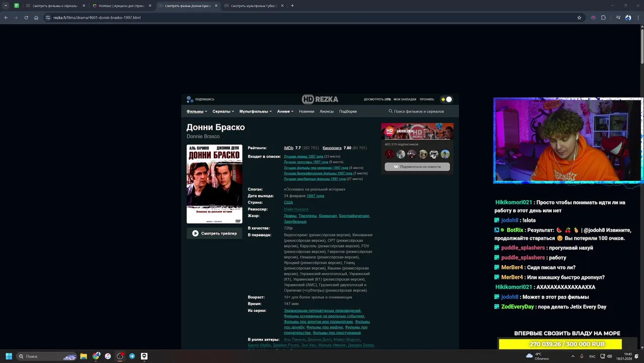Open the Кинопоиск rating link

click(332, 148)
